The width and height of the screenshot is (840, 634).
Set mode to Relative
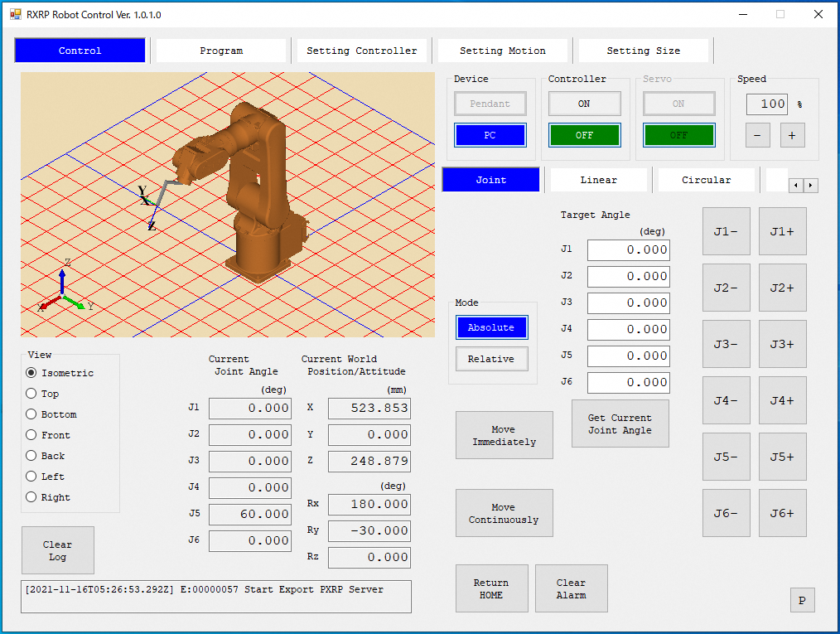pos(491,359)
